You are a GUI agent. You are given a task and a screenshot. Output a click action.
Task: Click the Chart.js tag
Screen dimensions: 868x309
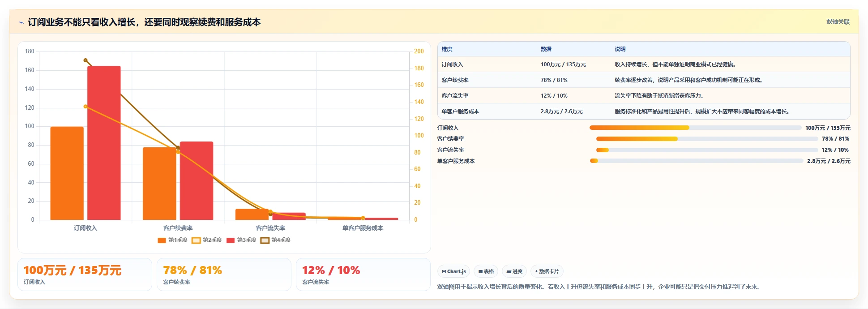tap(453, 271)
